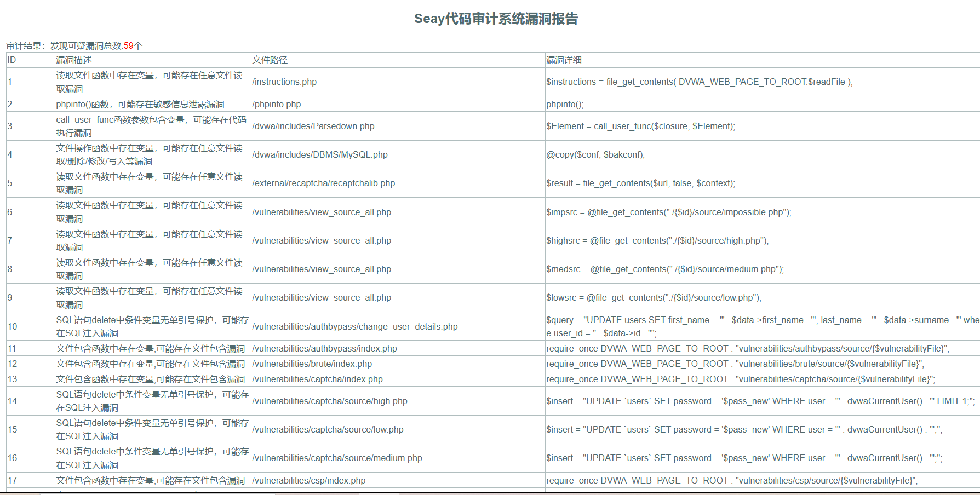Screen dimensions: 980x495
Task: Select the SQL injection description in row 10
Action: point(152,326)
